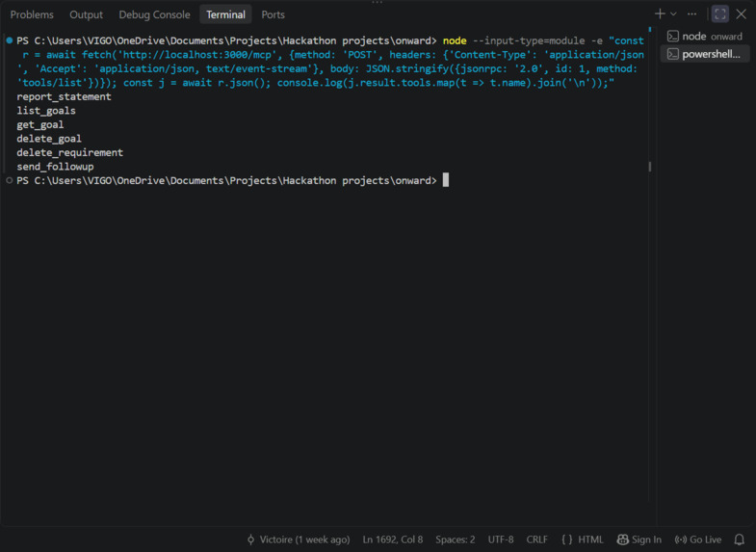Click the git blame commit icon
Viewport: 756px width, 552px height.
click(x=250, y=539)
